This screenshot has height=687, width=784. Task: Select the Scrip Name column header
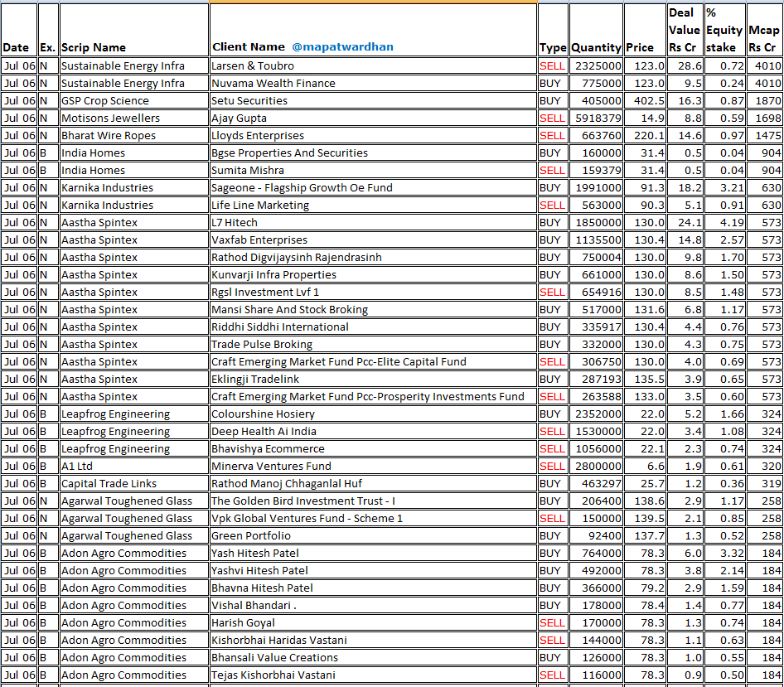(x=134, y=30)
